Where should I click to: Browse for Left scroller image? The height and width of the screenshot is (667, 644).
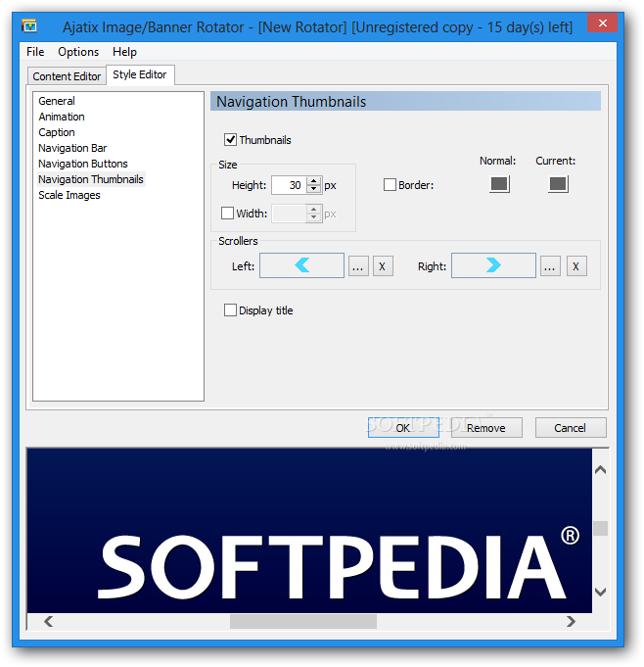pyautogui.click(x=358, y=265)
